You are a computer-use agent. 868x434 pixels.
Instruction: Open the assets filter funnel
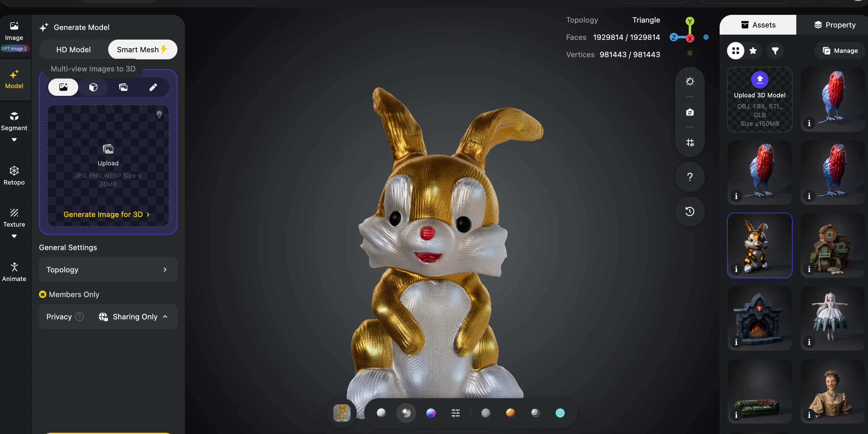(x=775, y=51)
